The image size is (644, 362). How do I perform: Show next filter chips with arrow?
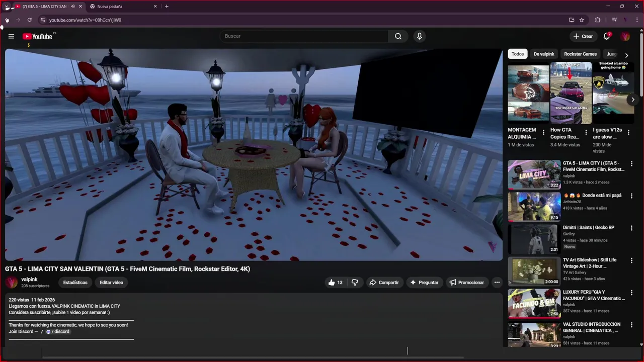pyautogui.click(x=626, y=55)
